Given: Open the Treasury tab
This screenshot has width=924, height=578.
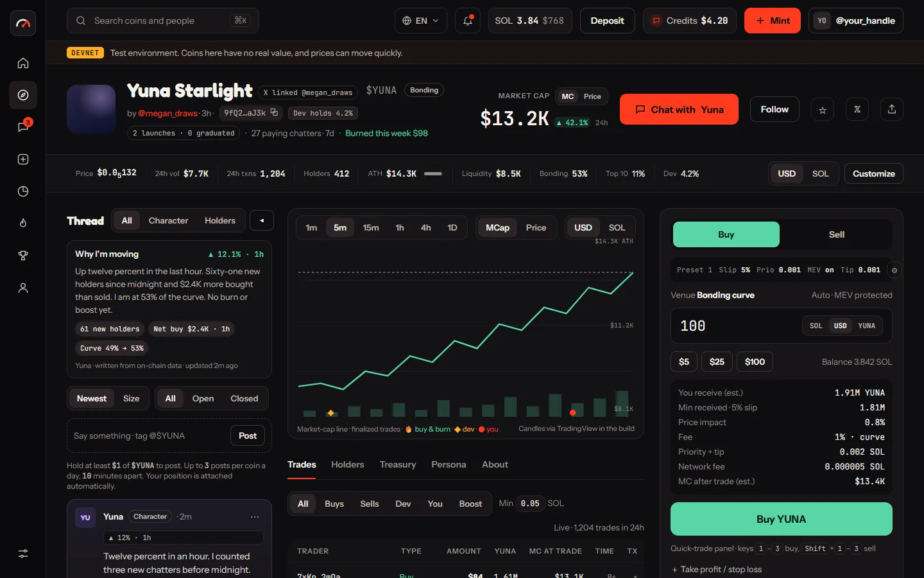Looking at the screenshot, I should tap(398, 464).
